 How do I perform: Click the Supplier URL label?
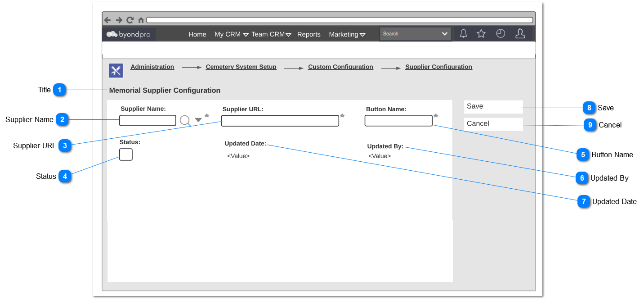(243, 109)
